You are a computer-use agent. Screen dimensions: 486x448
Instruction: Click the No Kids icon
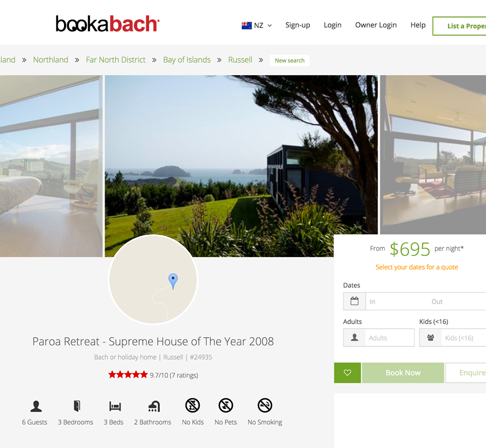[193, 406]
